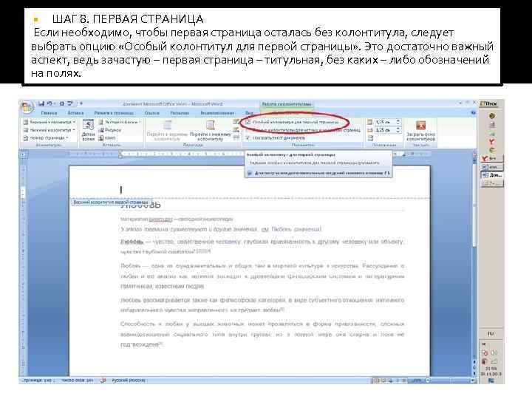532x399 pixels.
Task: Click the page number indicator in status bar
Action: pos(39,381)
